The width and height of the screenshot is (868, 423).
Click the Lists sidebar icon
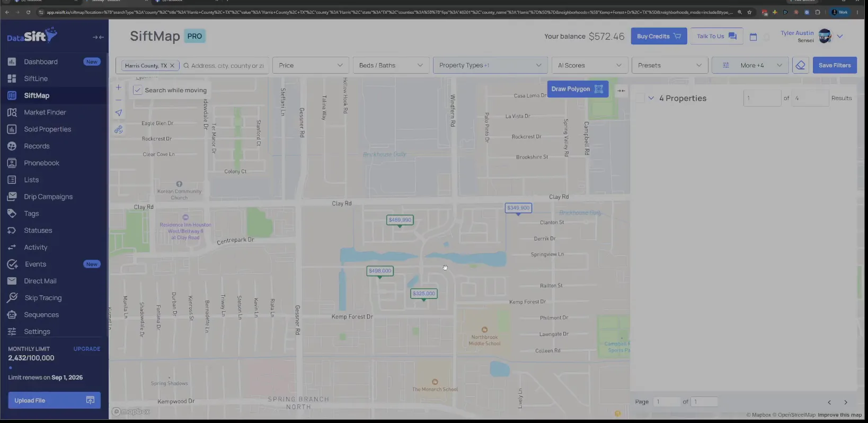click(x=12, y=180)
